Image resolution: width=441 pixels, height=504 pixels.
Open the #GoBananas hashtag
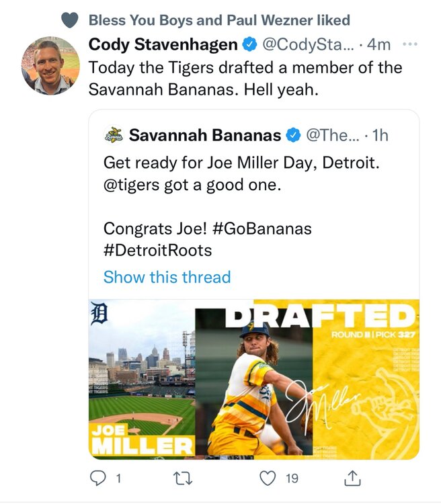[x=262, y=229]
